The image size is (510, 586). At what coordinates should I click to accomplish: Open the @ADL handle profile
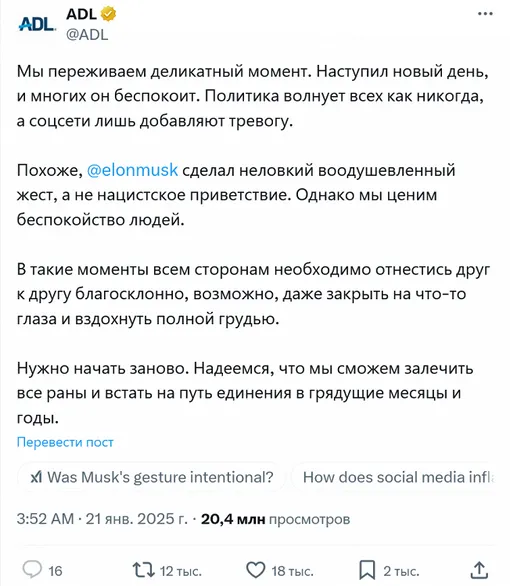click(87, 35)
